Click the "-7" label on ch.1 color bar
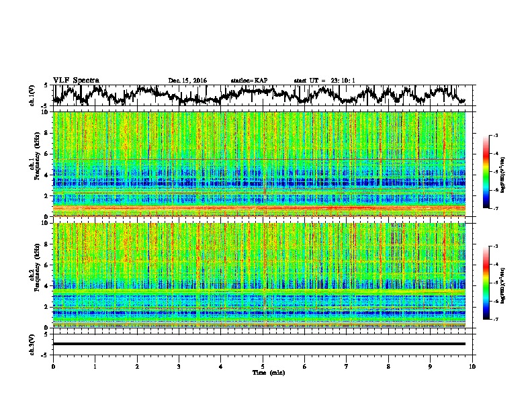This screenshot has height=411, width=532. click(495, 208)
